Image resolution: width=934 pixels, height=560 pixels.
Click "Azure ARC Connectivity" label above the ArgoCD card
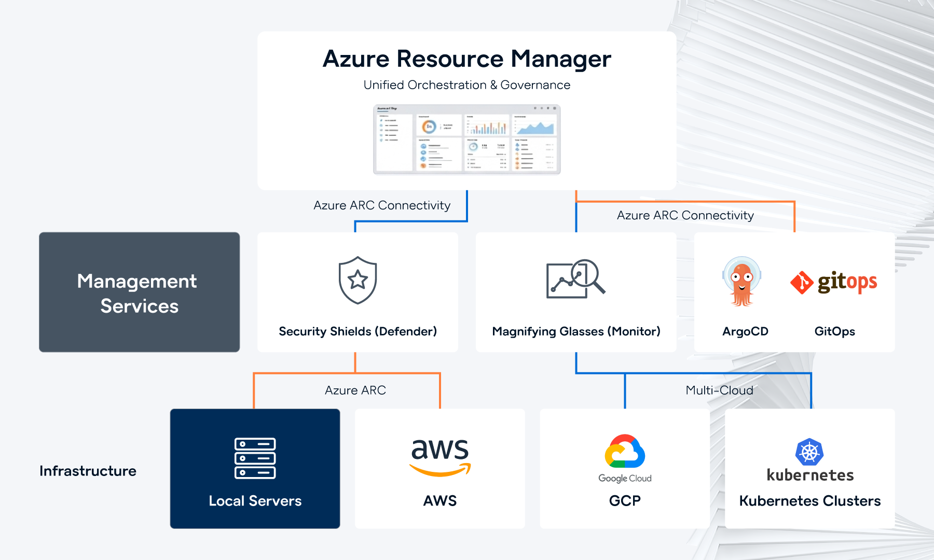[x=685, y=215]
